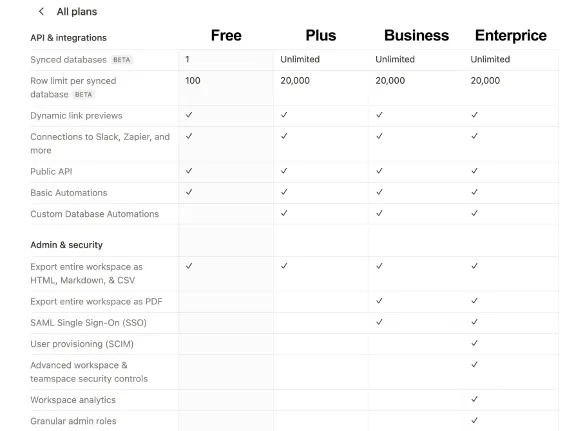The height and width of the screenshot is (431, 576).
Task: Click Enterprice checkmark for Workspace analytics
Action: click(474, 399)
